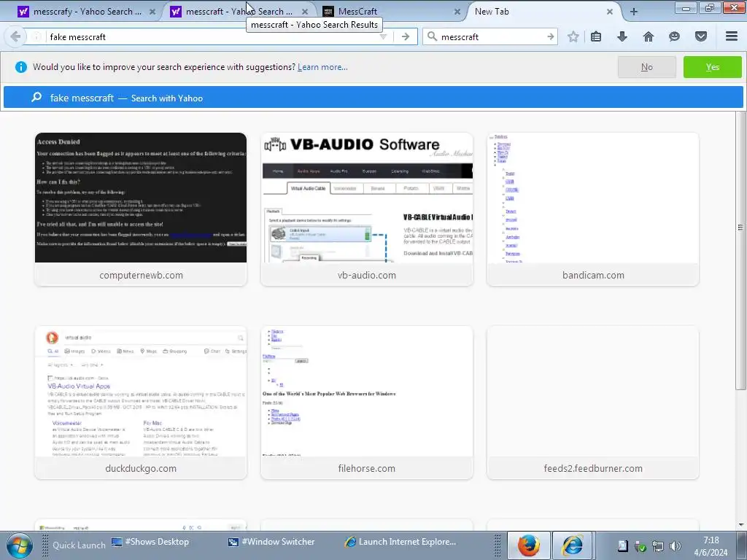Open the Downloads arrow icon

click(x=622, y=36)
